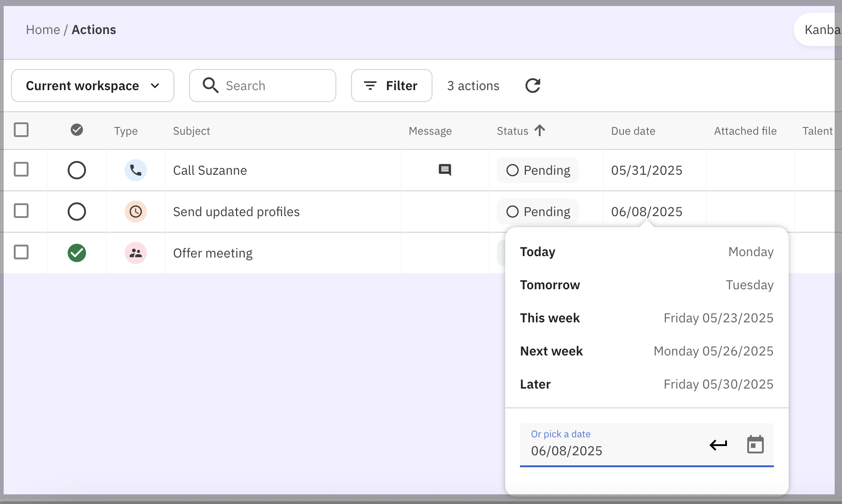Mark Call Suzanne as done with its circle
The image size is (842, 504).
click(77, 170)
